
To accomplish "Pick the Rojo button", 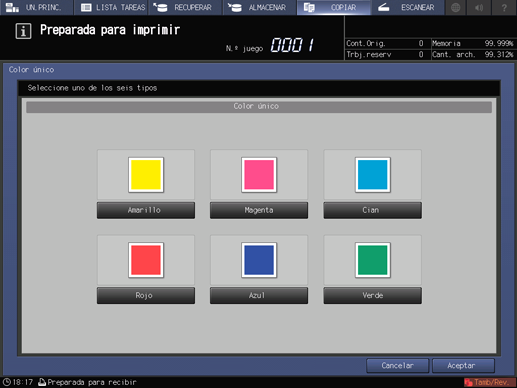I will 146,296.
